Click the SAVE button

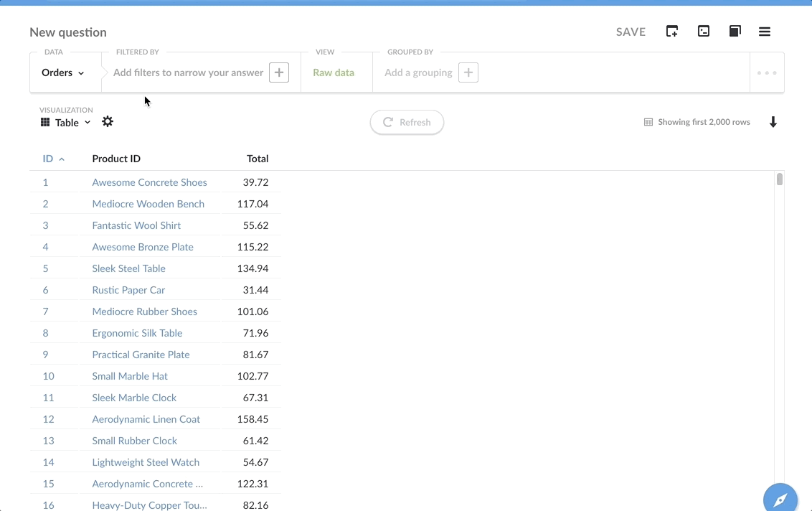click(631, 32)
